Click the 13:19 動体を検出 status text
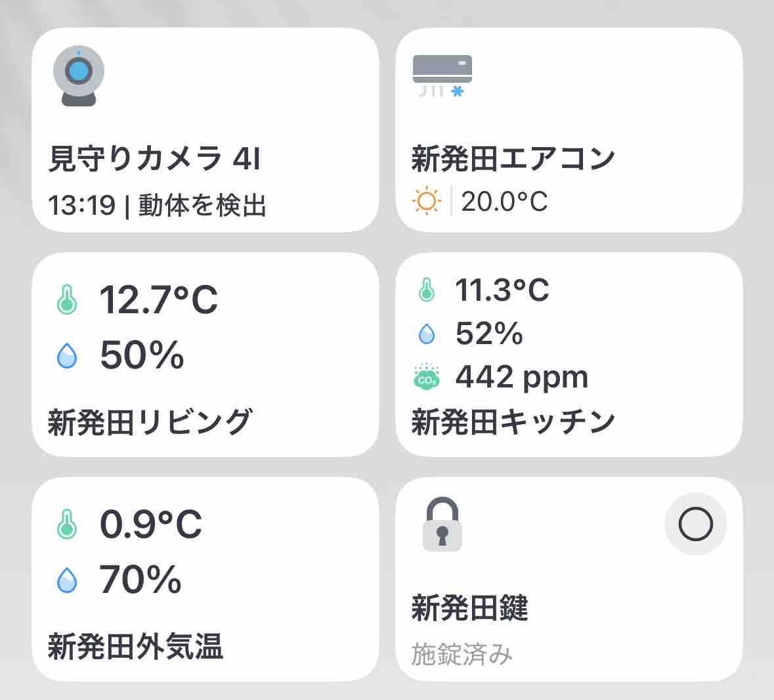The height and width of the screenshot is (700, 774). [x=158, y=206]
